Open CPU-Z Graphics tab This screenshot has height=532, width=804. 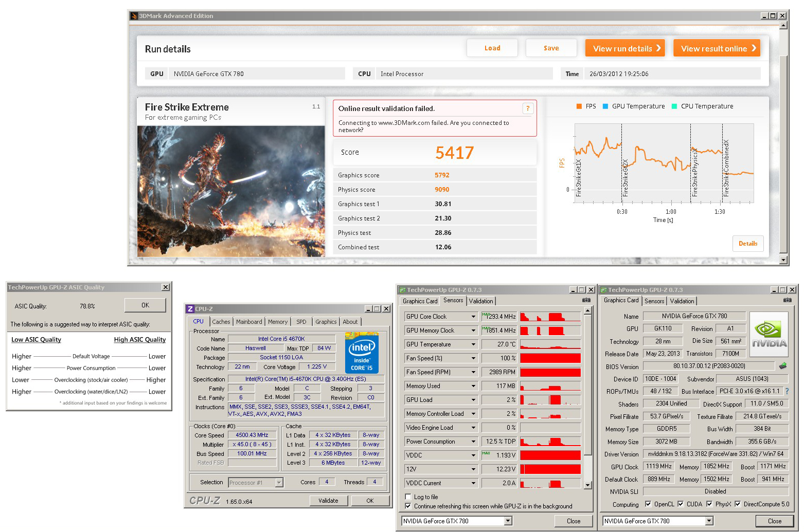click(x=326, y=322)
